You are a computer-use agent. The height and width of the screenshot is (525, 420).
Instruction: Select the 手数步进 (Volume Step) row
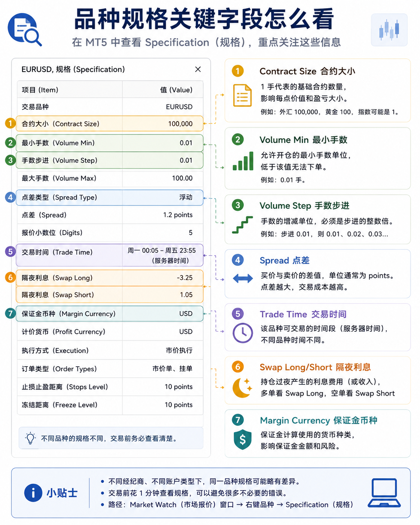click(x=110, y=160)
